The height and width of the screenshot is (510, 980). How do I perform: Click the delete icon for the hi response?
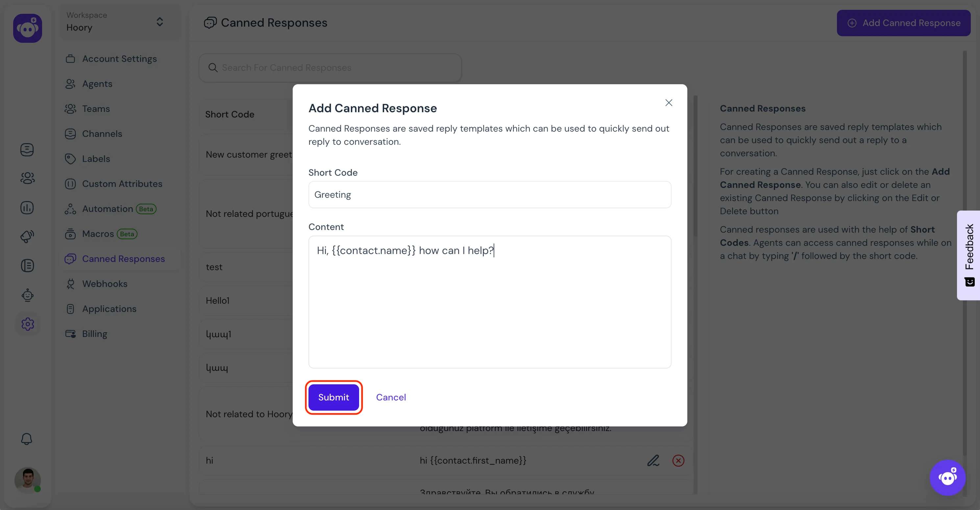pos(678,460)
